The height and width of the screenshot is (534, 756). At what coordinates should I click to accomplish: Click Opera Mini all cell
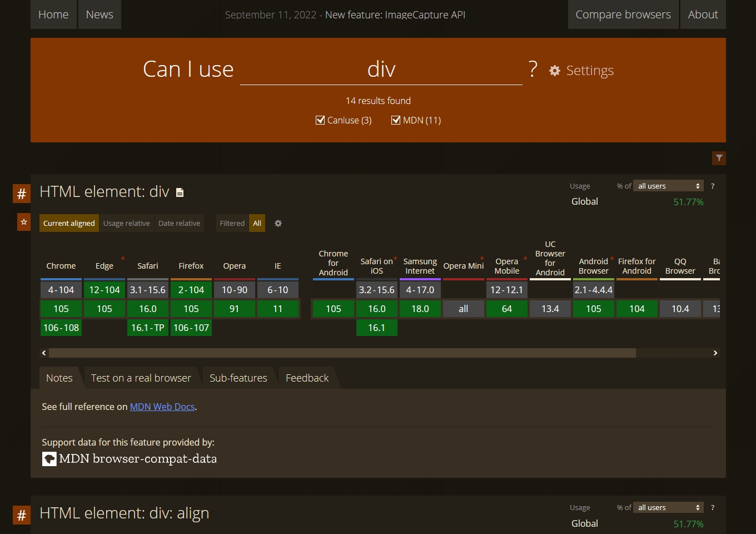(464, 309)
